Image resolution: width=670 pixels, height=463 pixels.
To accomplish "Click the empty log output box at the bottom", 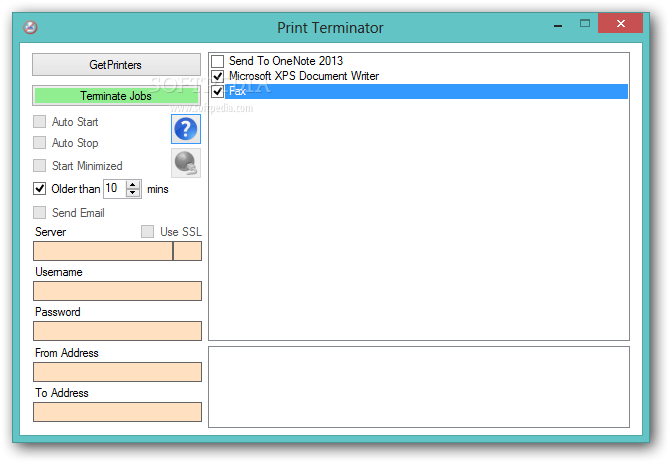I will coord(419,387).
